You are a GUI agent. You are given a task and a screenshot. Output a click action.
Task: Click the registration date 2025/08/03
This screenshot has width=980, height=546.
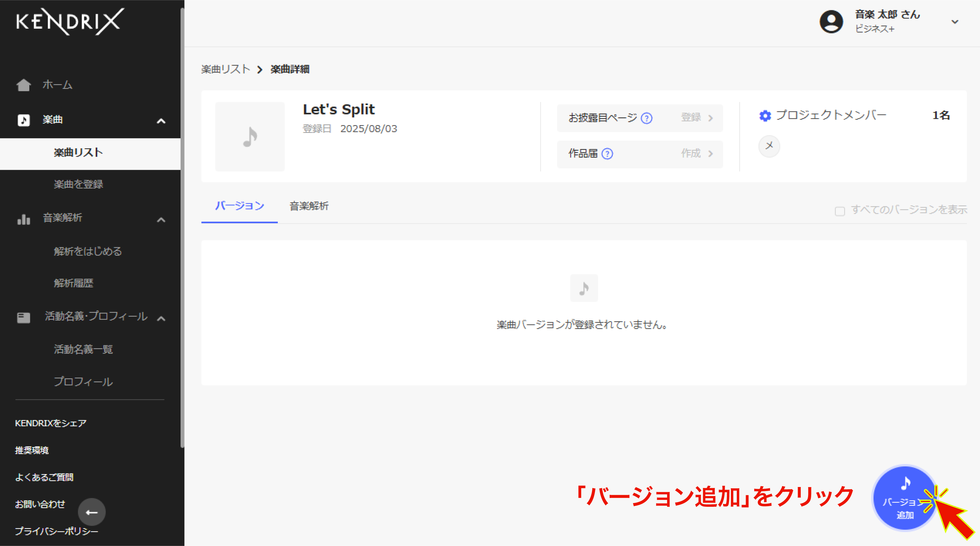pos(369,129)
